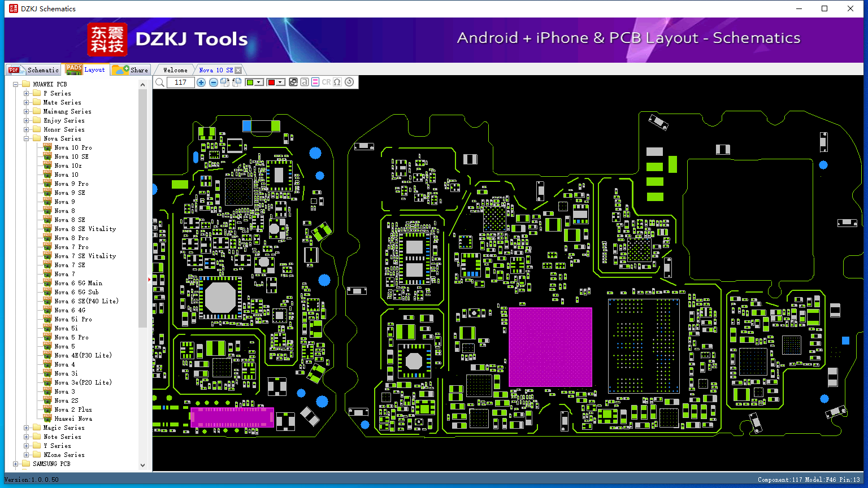The height and width of the screenshot is (488, 868).
Task: Select Nova 4E(P30 Lite) entry
Action: (x=83, y=355)
